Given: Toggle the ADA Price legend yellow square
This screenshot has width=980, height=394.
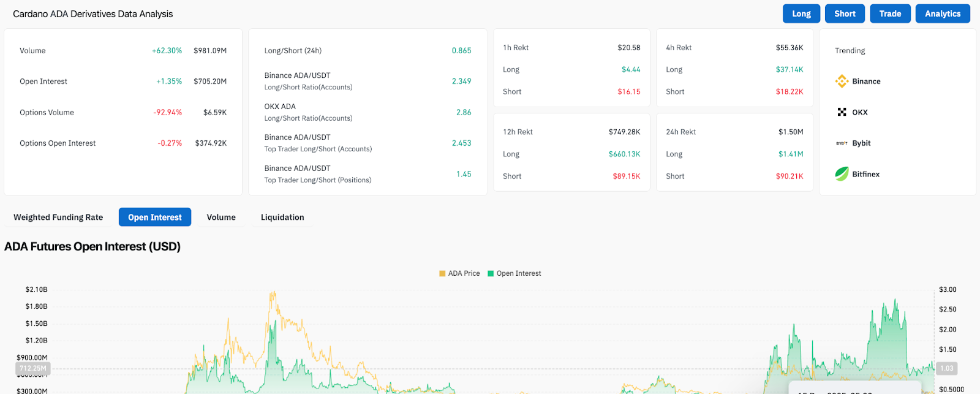Looking at the screenshot, I should pyautogui.click(x=442, y=274).
